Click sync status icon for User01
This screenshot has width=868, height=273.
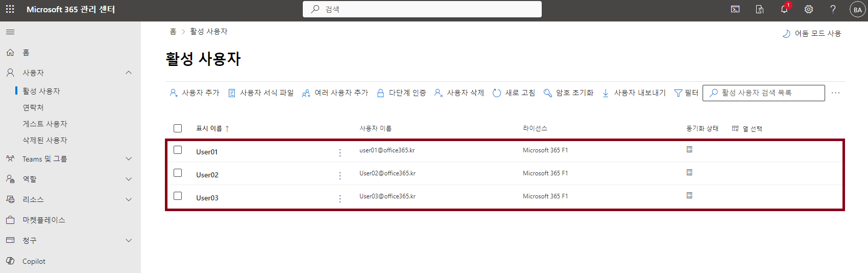[689, 149]
